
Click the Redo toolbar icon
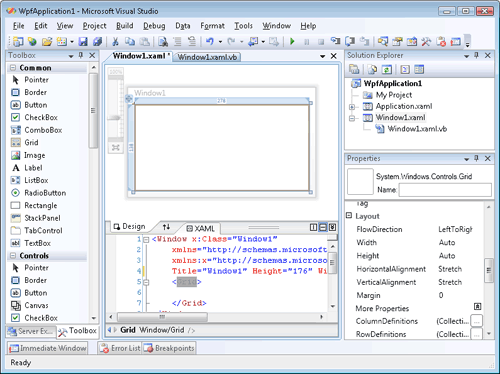(231, 42)
